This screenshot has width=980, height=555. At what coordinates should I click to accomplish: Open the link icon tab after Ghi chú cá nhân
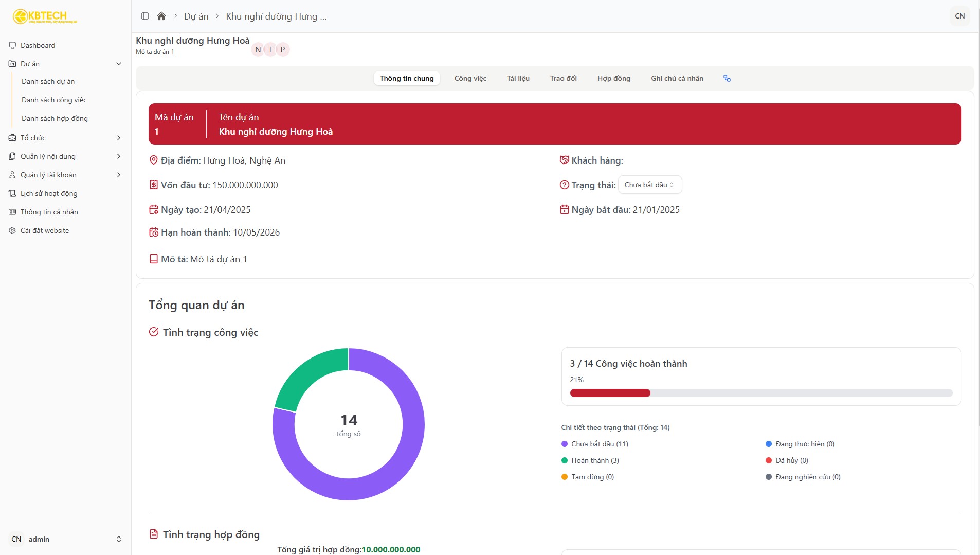click(x=727, y=78)
